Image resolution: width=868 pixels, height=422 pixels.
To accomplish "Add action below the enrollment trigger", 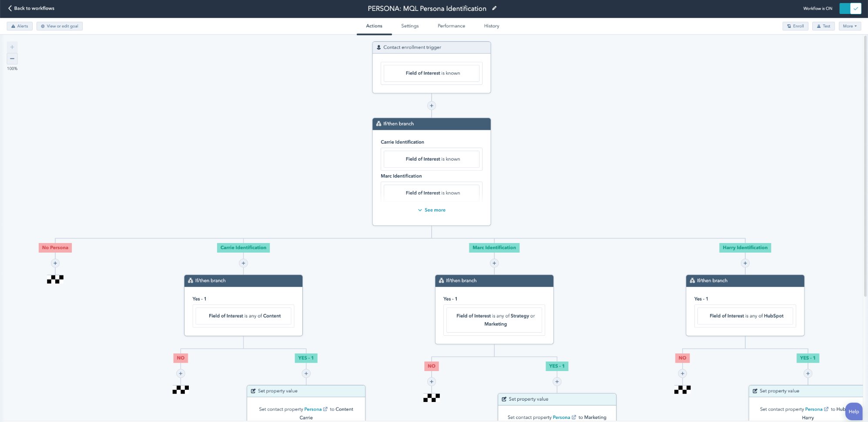I will 432,105.
